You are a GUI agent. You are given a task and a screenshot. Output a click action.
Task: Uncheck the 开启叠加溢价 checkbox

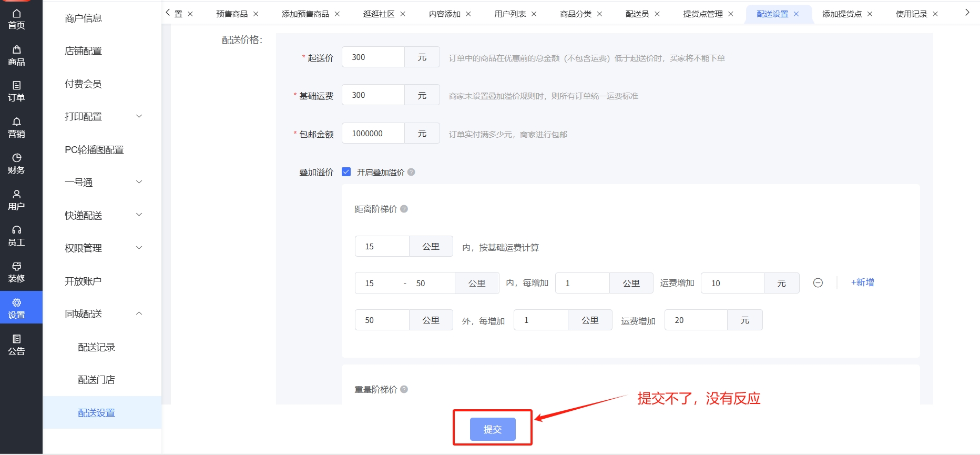point(346,172)
